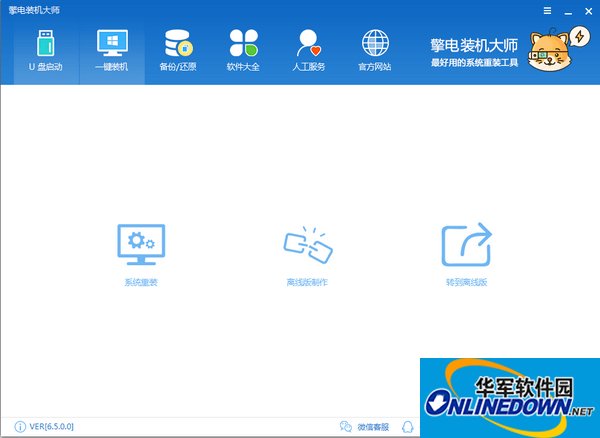Open the 备份/还原 backup restore section
The height and width of the screenshot is (438, 600).
pyautogui.click(x=178, y=51)
